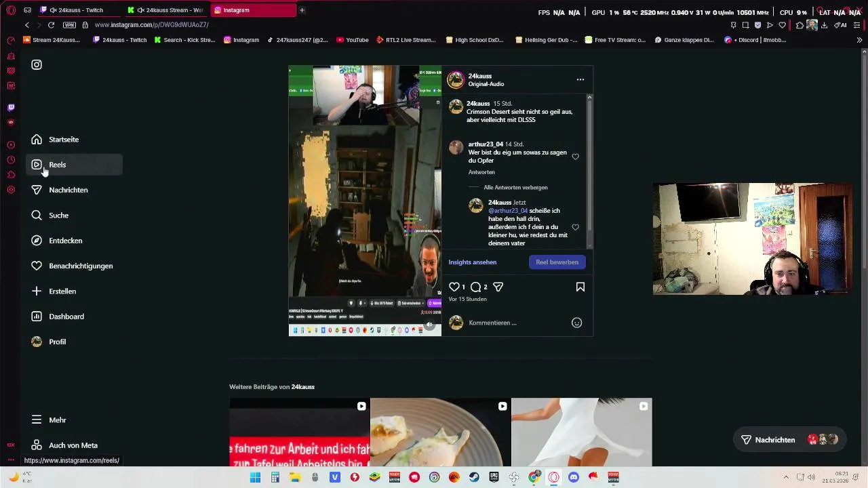The width and height of the screenshot is (868, 488).
Task: Click Antworten under arthur23_04's comment
Action: [x=481, y=172]
